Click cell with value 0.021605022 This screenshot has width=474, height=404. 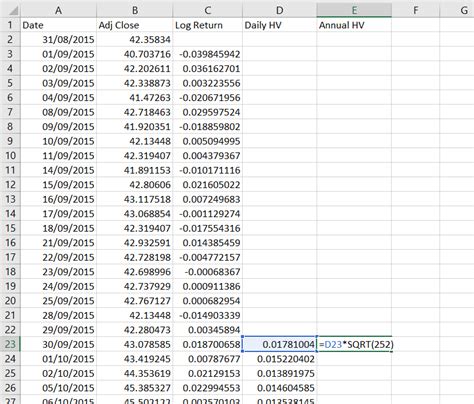click(208, 184)
